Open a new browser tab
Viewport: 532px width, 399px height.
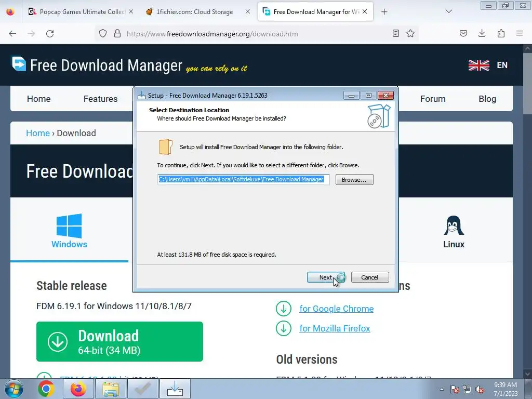point(384,12)
